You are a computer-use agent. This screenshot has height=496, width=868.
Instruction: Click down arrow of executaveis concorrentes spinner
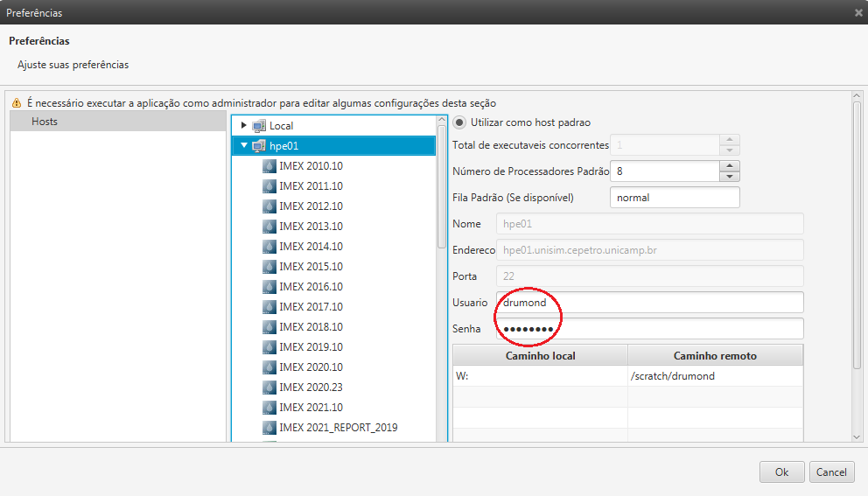[x=730, y=150]
